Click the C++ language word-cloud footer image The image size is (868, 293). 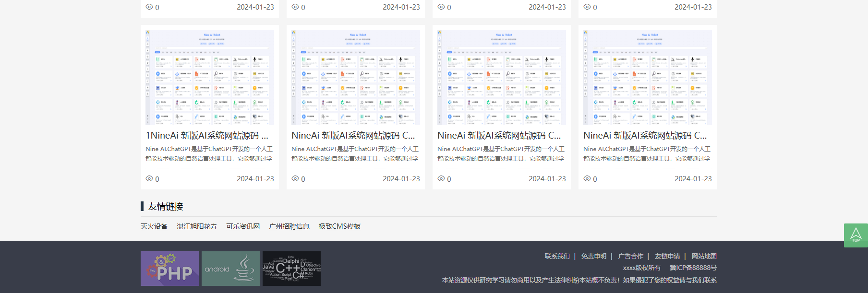click(x=291, y=269)
